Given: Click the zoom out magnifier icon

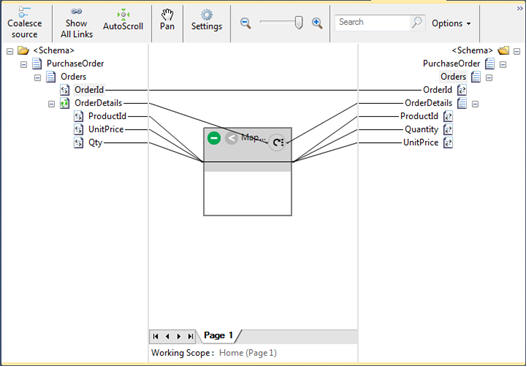Looking at the screenshot, I should coord(246,23).
